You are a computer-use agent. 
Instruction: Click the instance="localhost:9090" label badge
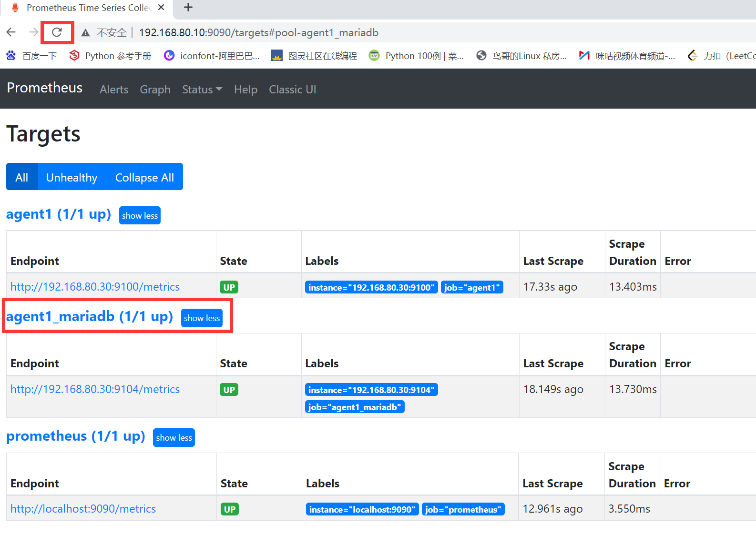point(362,509)
